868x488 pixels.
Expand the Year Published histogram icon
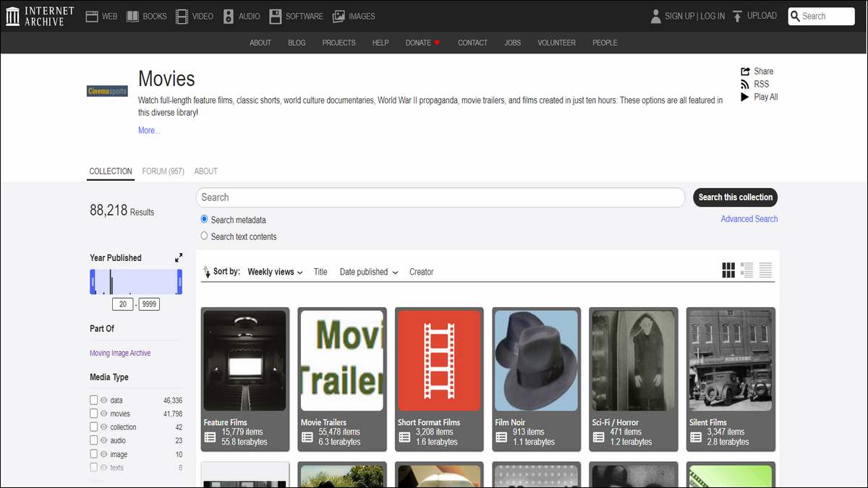pos(179,258)
